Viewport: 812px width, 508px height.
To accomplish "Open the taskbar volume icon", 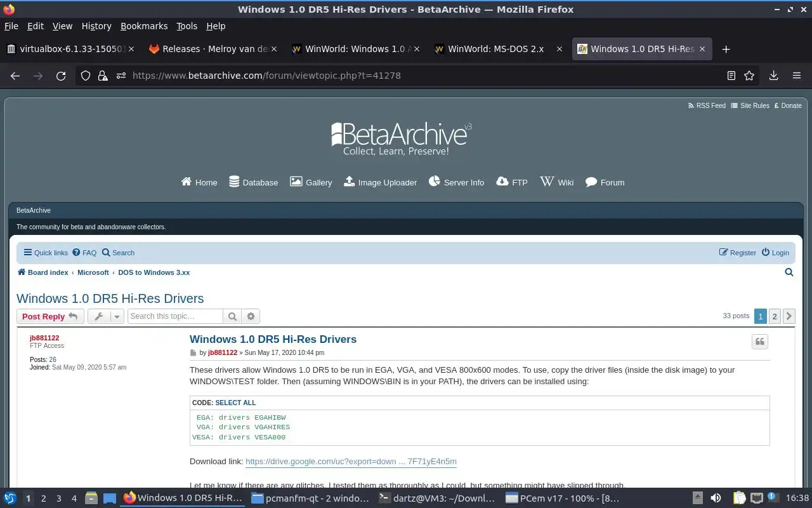I will (716, 498).
